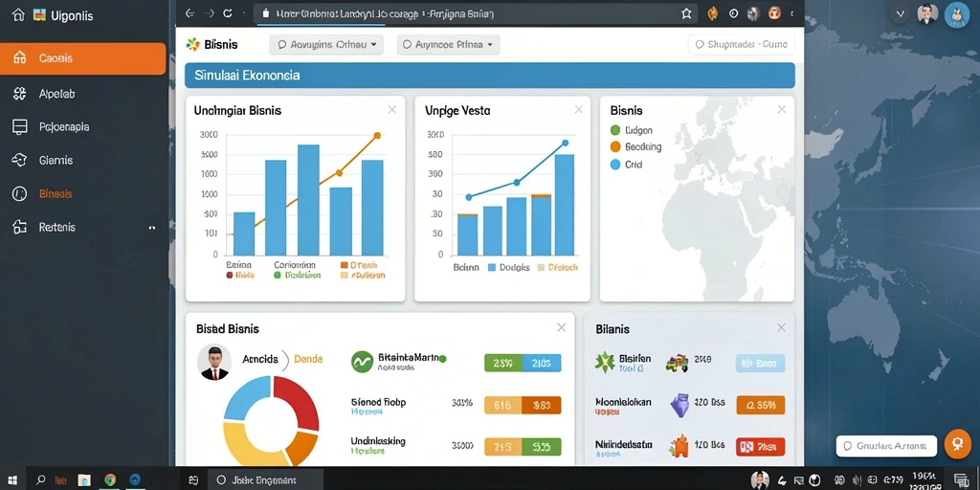Expand the top-right chevron dropdown
The width and height of the screenshot is (980, 490).
point(900,13)
